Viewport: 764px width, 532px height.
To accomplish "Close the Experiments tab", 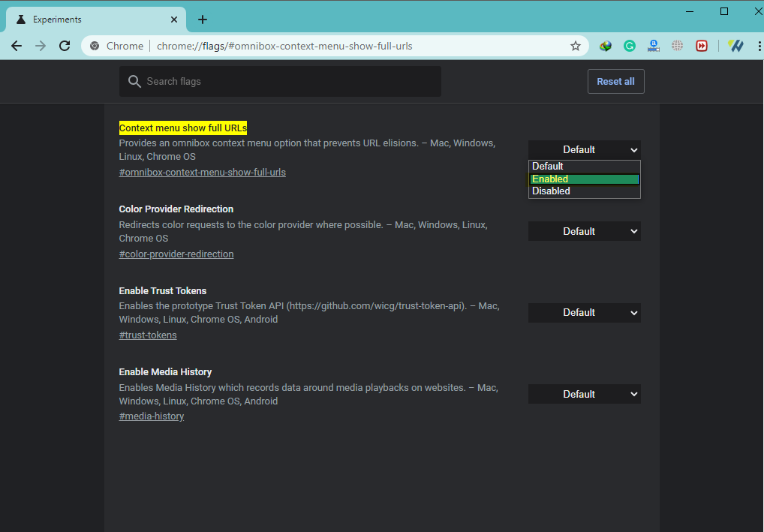I will [x=174, y=20].
